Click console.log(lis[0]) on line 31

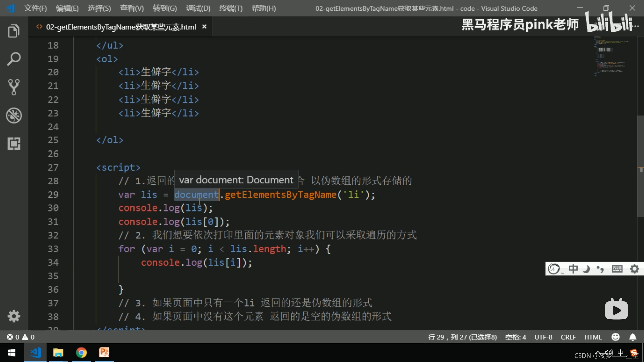(174, 222)
